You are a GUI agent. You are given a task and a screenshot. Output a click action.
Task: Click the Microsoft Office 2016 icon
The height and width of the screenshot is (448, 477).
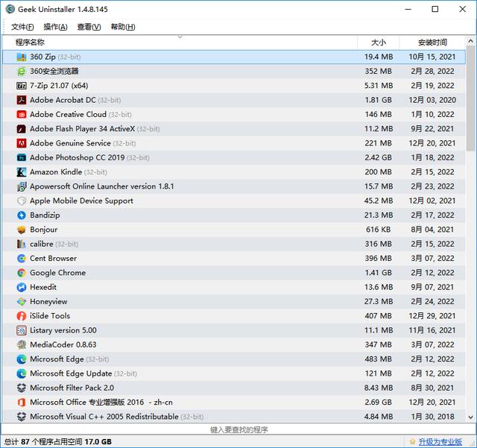point(22,403)
